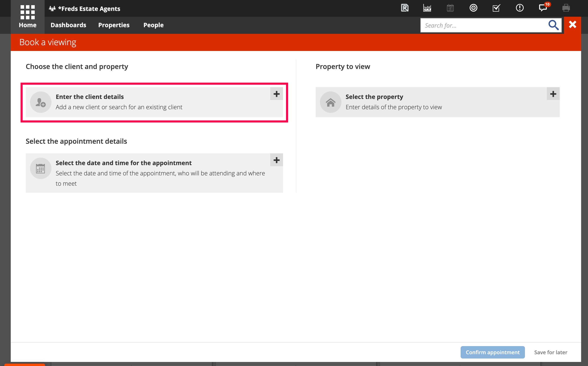This screenshot has height=366, width=588.
Task: Expand Select the property plus
Action: coord(553,94)
